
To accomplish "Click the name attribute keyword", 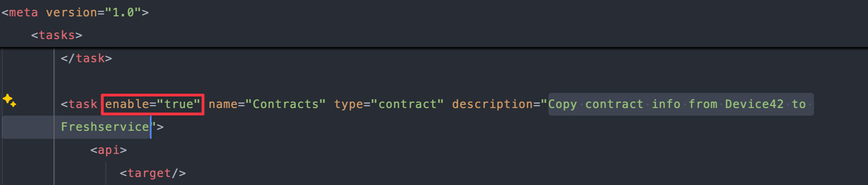I will [x=223, y=104].
